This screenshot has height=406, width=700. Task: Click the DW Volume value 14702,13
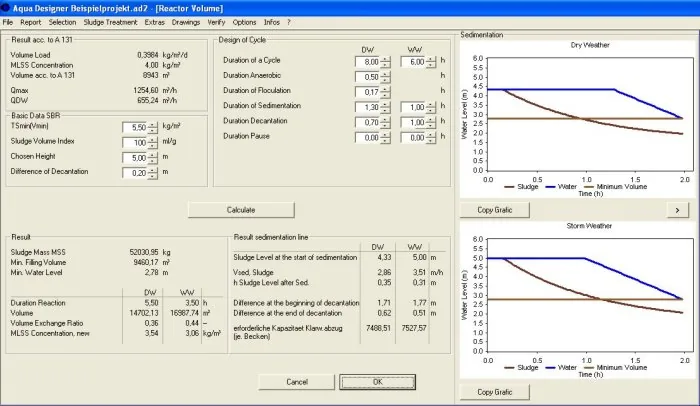(x=144, y=313)
